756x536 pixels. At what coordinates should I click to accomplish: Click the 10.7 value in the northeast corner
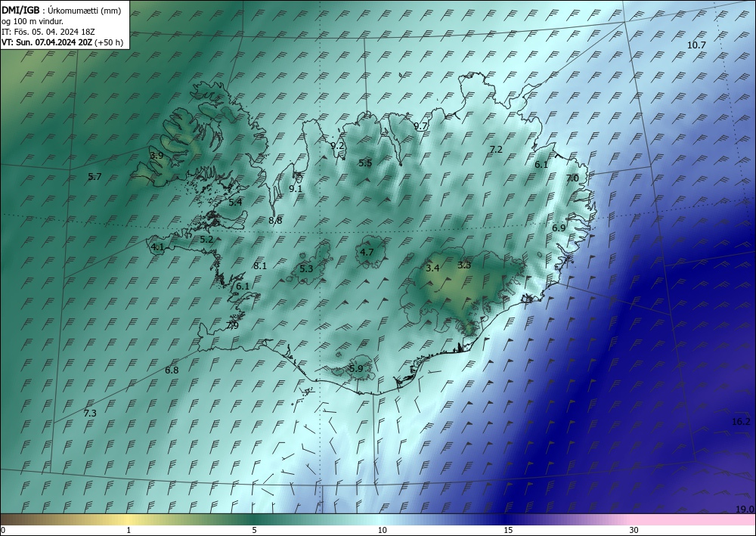coord(696,45)
